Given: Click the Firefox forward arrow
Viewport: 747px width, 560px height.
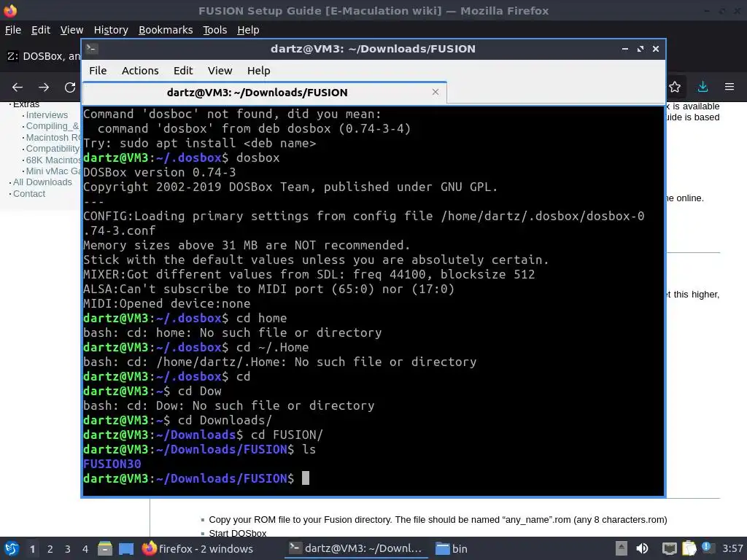Looking at the screenshot, I should tap(44, 87).
